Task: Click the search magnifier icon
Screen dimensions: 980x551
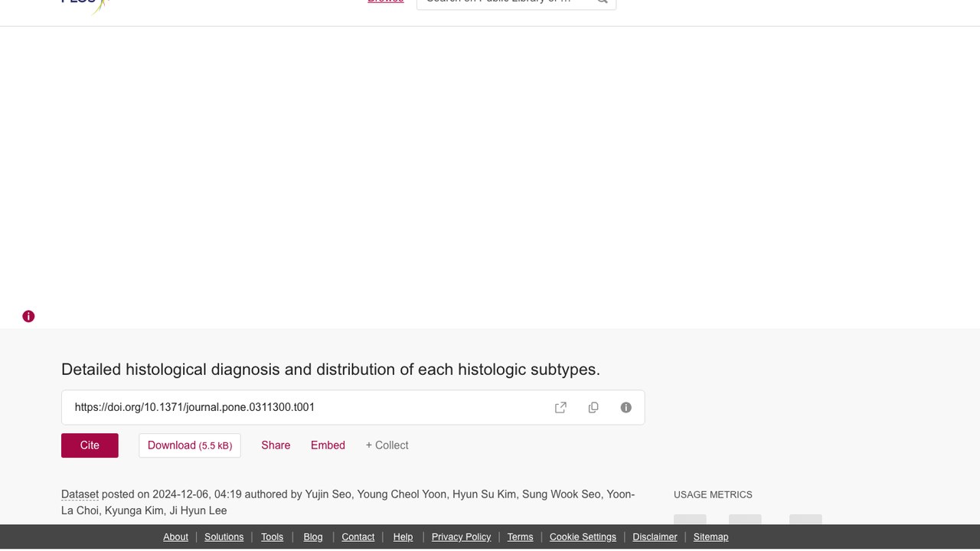Action: [603, 2]
